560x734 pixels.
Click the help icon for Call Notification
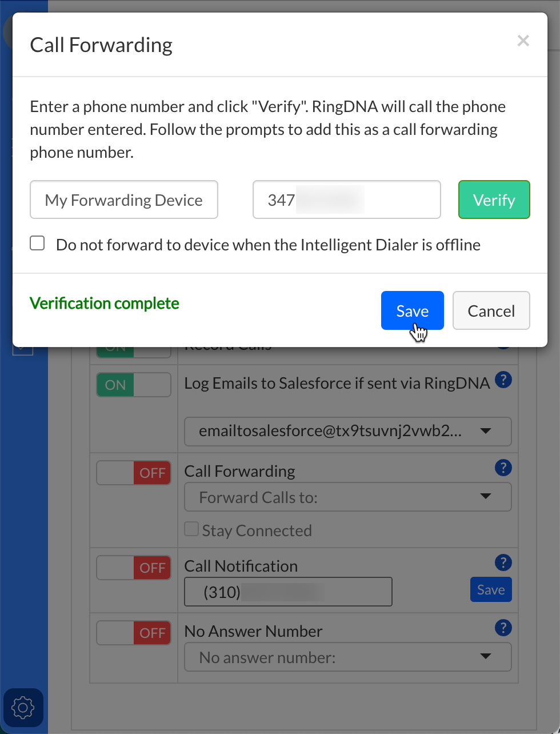(503, 563)
